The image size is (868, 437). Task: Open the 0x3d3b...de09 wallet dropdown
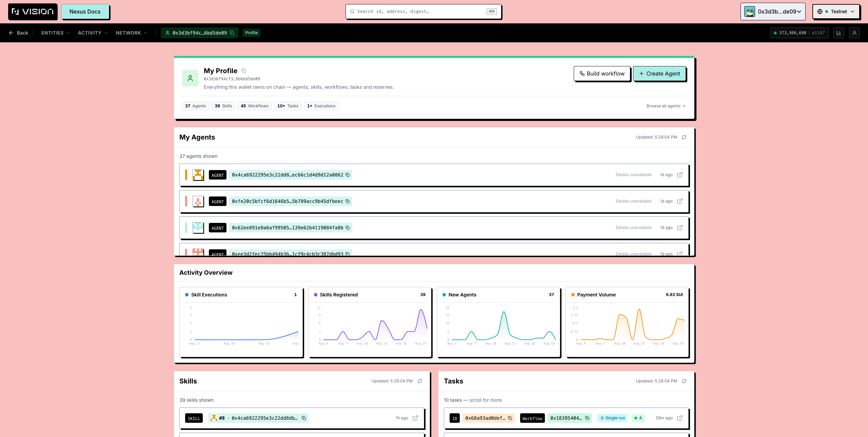click(x=773, y=12)
